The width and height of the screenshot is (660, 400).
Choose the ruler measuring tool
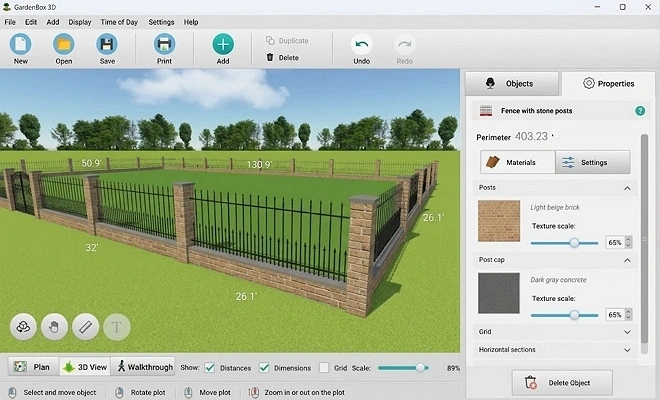click(85, 327)
